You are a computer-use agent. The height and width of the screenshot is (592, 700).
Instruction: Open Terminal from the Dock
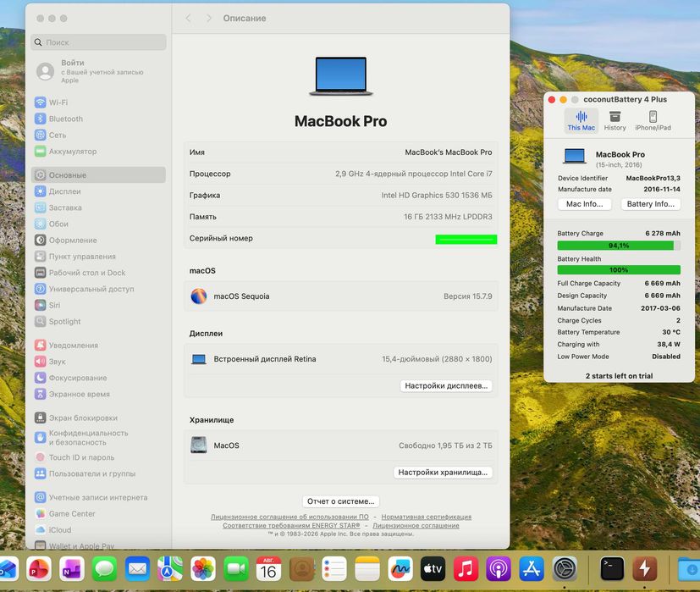point(612,569)
